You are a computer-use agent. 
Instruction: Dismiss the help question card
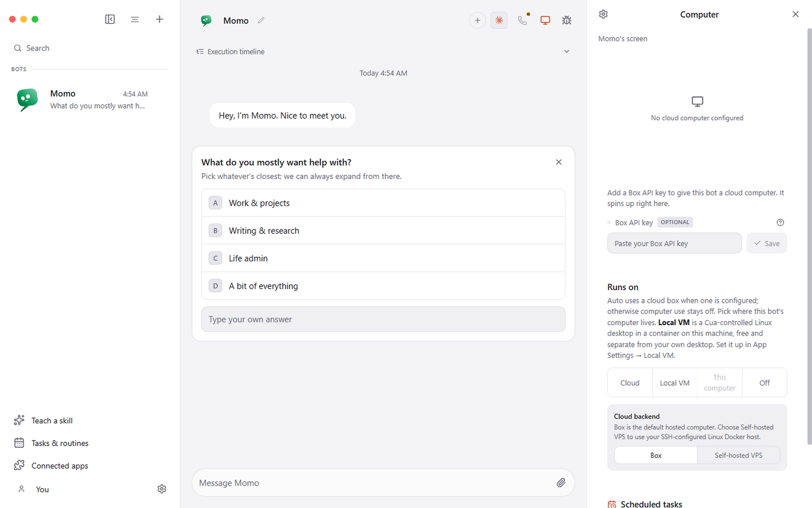click(x=558, y=162)
